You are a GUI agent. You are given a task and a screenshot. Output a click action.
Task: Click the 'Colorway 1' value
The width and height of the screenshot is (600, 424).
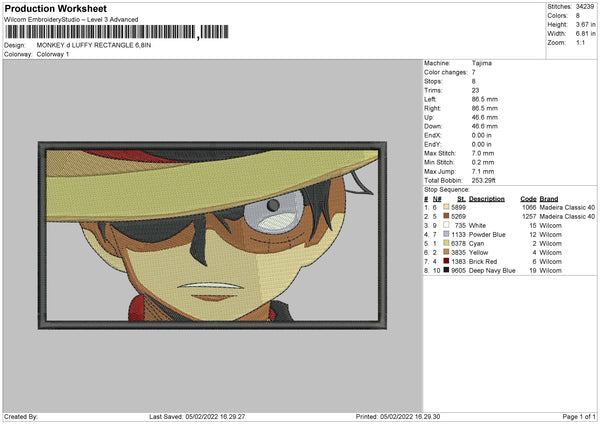tap(53, 54)
